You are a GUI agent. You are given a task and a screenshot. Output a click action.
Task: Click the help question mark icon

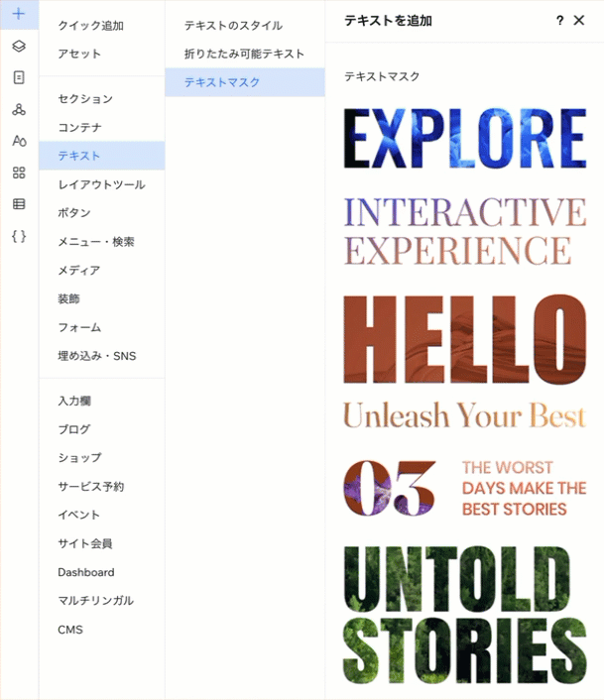point(559,20)
